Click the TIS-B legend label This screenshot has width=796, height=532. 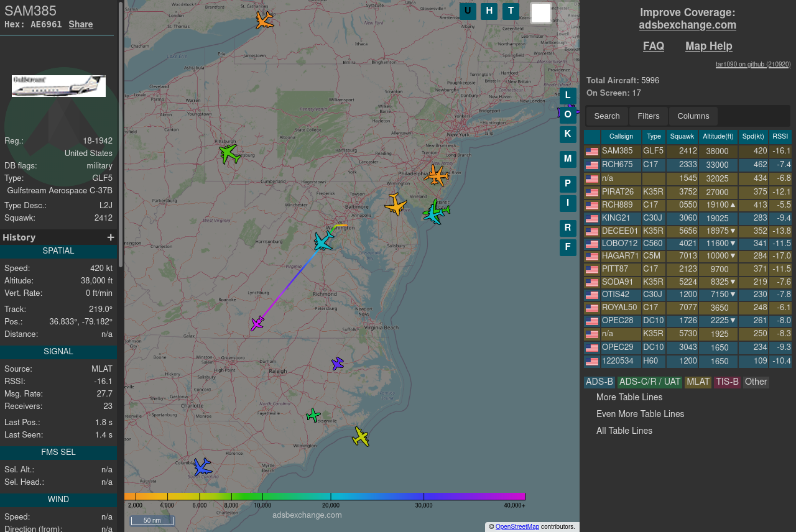tap(727, 382)
